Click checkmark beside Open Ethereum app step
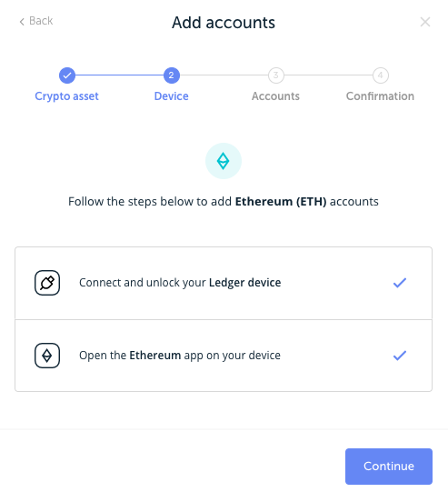 coord(400,356)
